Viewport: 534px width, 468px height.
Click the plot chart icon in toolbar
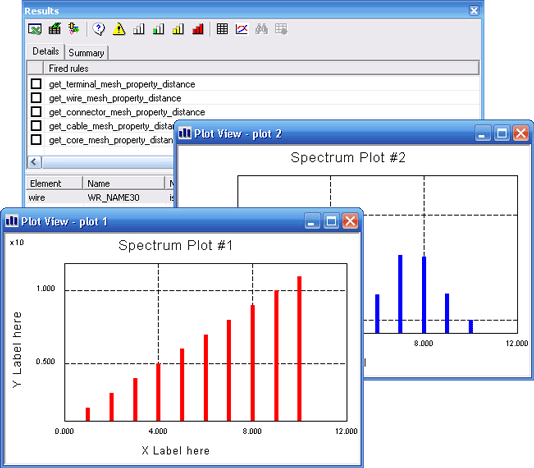(242, 29)
